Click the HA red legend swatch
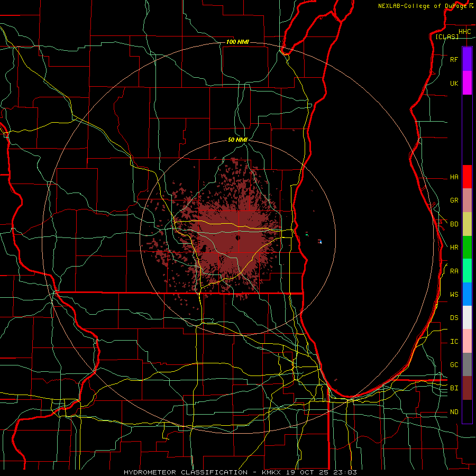This screenshot has width=476, height=476. click(467, 177)
